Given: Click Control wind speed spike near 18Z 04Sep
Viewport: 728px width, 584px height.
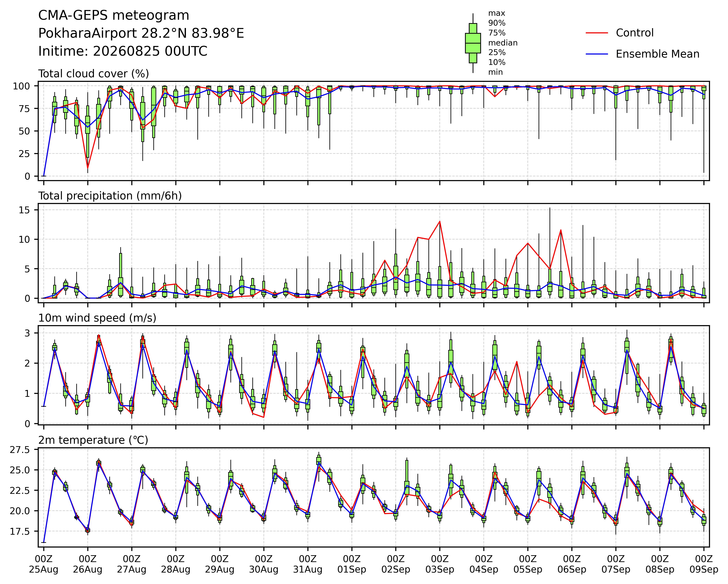Looking at the screenshot, I should [517, 362].
